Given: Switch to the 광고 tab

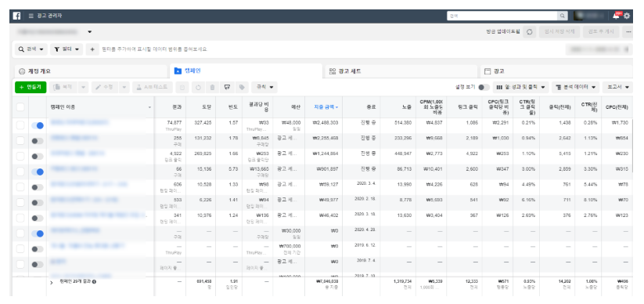Looking at the screenshot, I should click(x=556, y=71).
